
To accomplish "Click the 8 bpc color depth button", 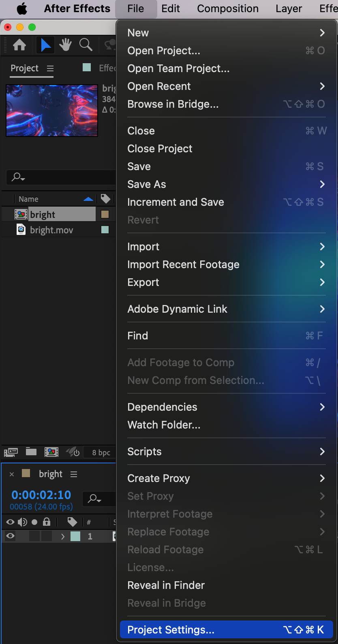I will (x=101, y=452).
